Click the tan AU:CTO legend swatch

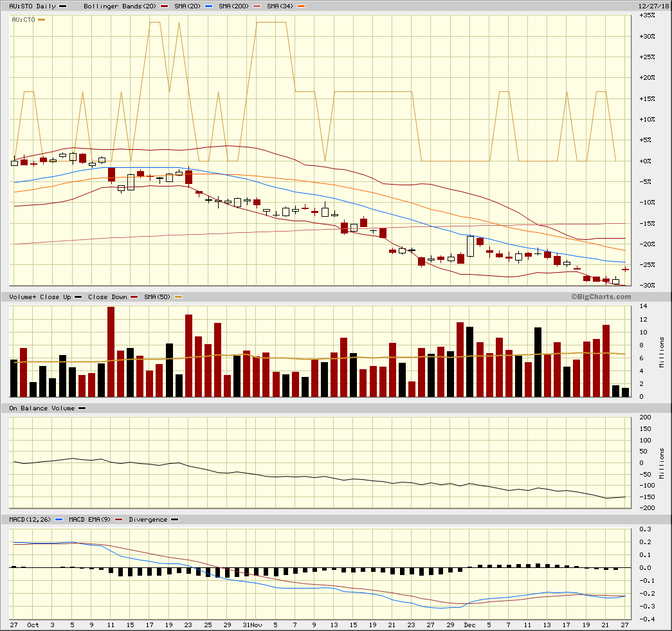point(42,20)
